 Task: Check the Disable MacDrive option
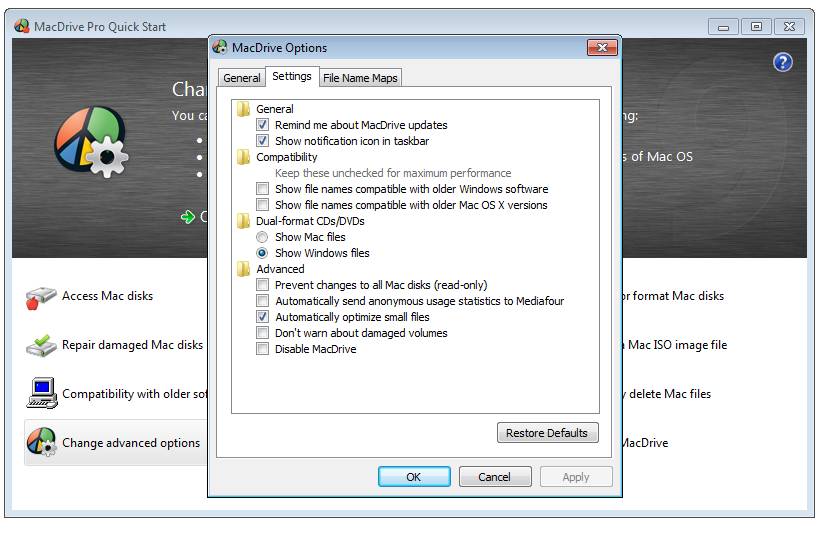click(262, 348)
